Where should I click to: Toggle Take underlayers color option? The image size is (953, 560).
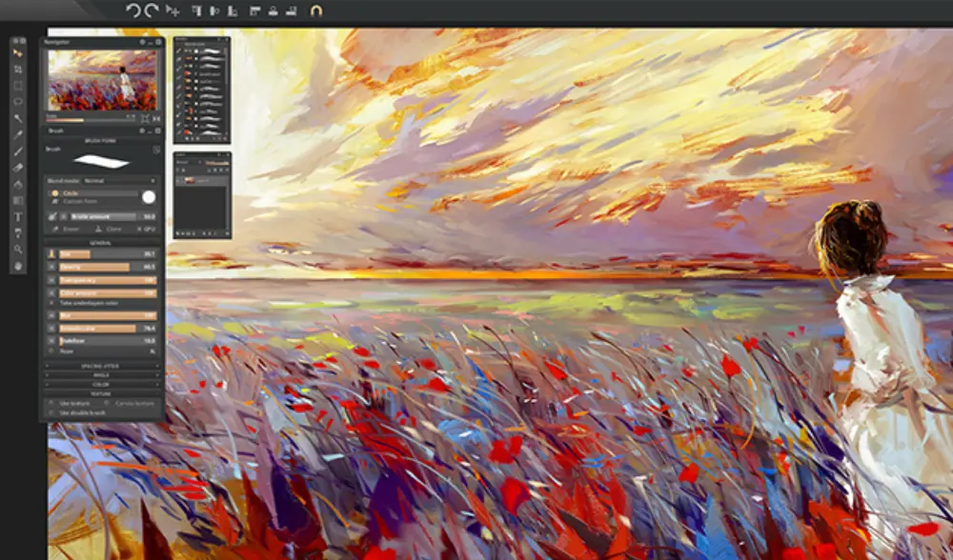pyautogui.click(x=52, y=303)
